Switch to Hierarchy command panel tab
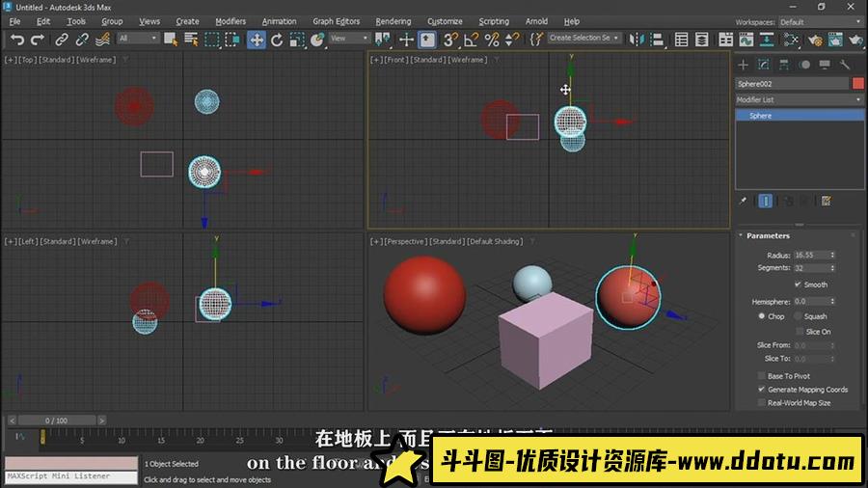The height and width of the screenshot is (488, 868). coord(784,65)
